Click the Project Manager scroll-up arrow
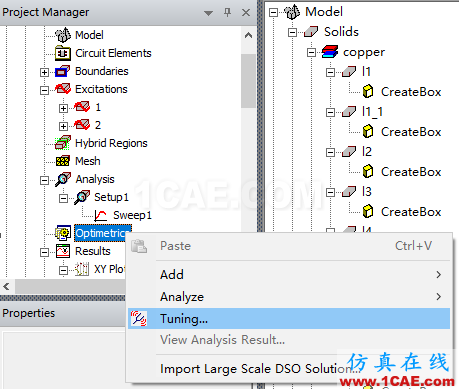 click(x=248, y=35)
